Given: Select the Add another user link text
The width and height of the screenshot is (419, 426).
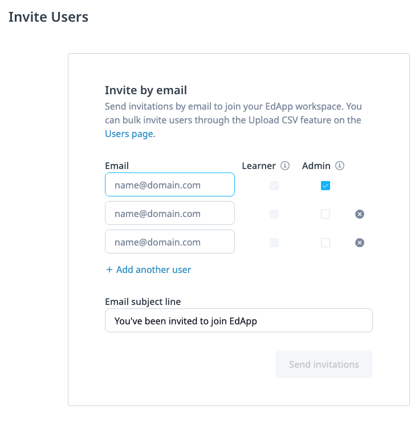Looking at the screenshot, I should (153, 270).
